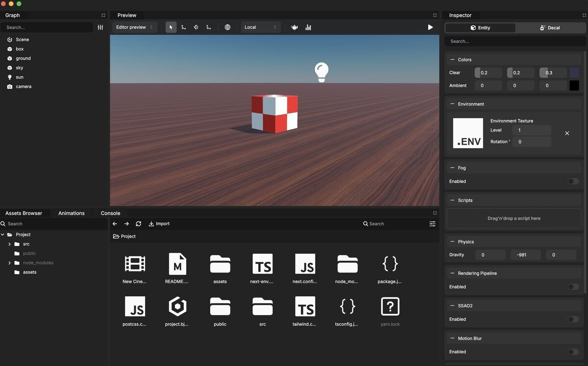Select the pointer selection tool

(x=171, y=27)
